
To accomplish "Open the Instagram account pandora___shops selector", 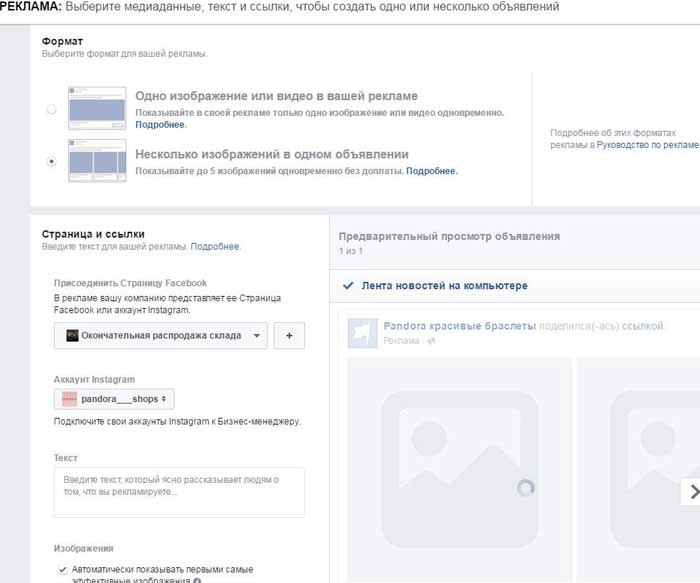I will (114, 399).
